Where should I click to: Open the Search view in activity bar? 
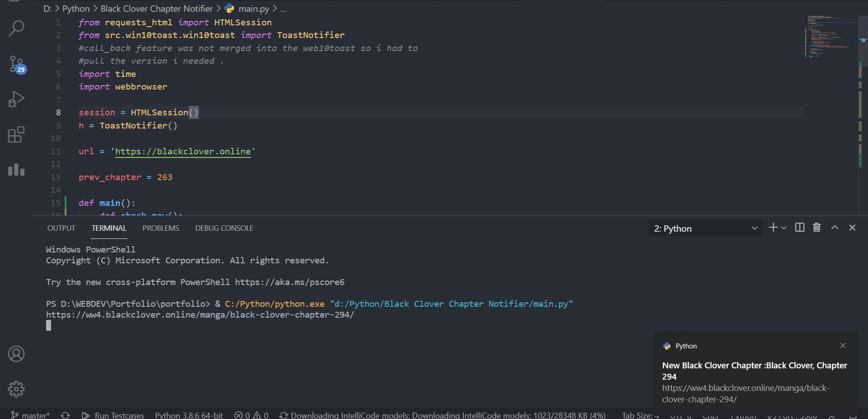pos(16,29)
